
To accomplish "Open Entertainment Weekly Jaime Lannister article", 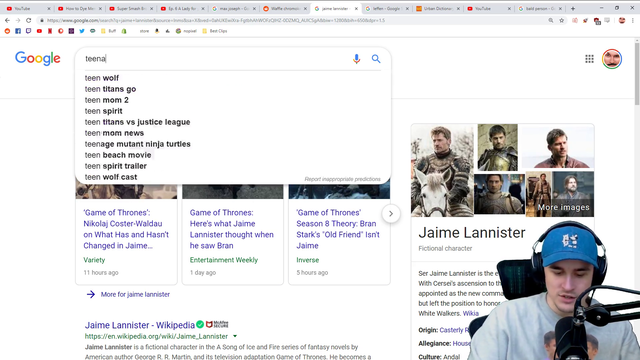I will (231, 229).
